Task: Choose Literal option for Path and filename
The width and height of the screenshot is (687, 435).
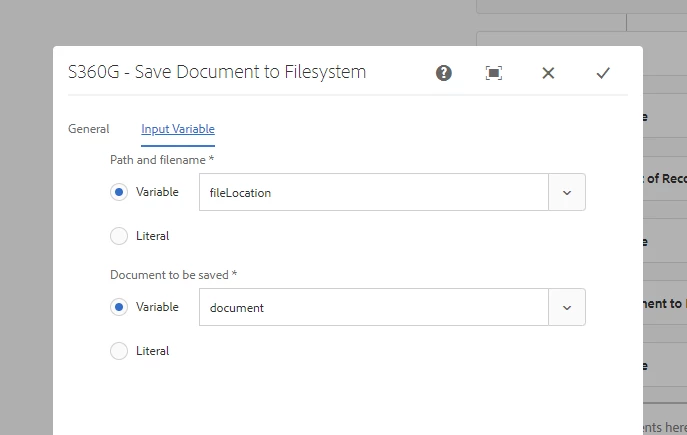Action: tap(119, 236)
